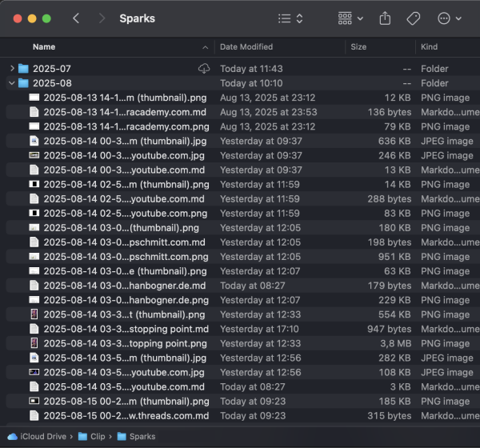Click the Edit Tags icon
The width and height of the screenshot is (480, 448).
(x=413, y=18)
